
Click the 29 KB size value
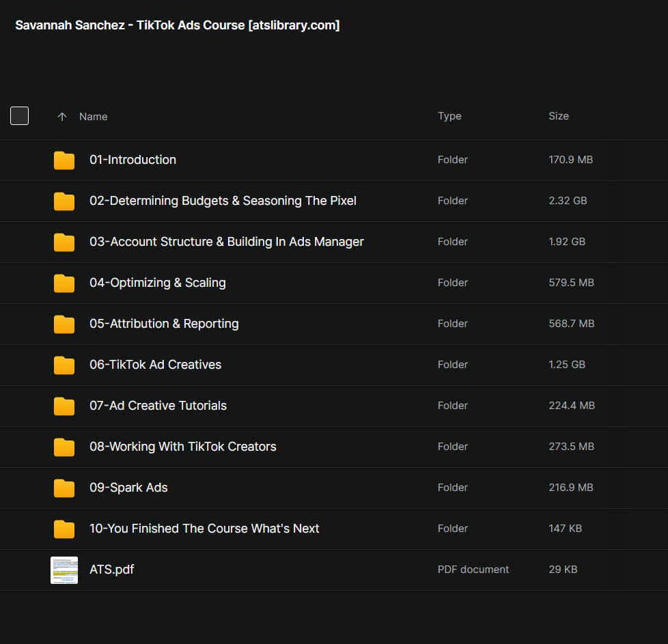pyautogui.click(x=563, y=570)
